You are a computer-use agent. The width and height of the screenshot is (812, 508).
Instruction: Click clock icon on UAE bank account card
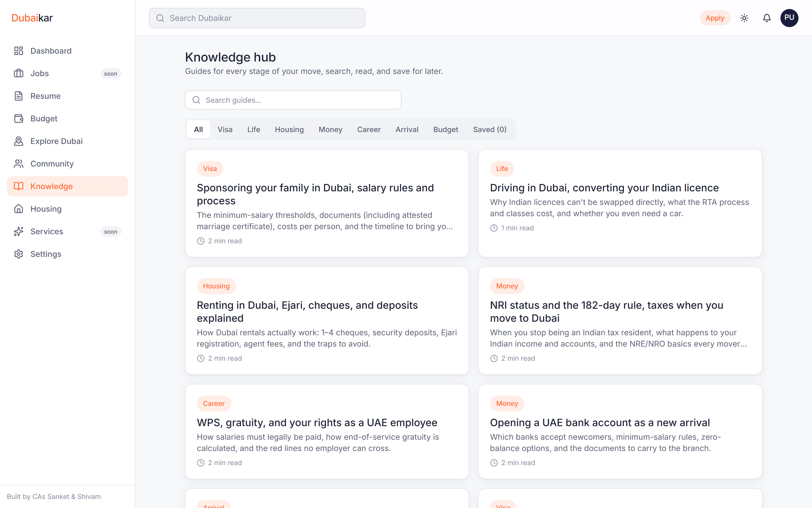point(494,463)
